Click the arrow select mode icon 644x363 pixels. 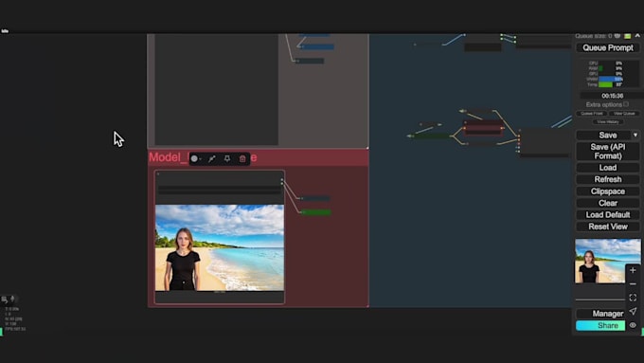point(633,311)
